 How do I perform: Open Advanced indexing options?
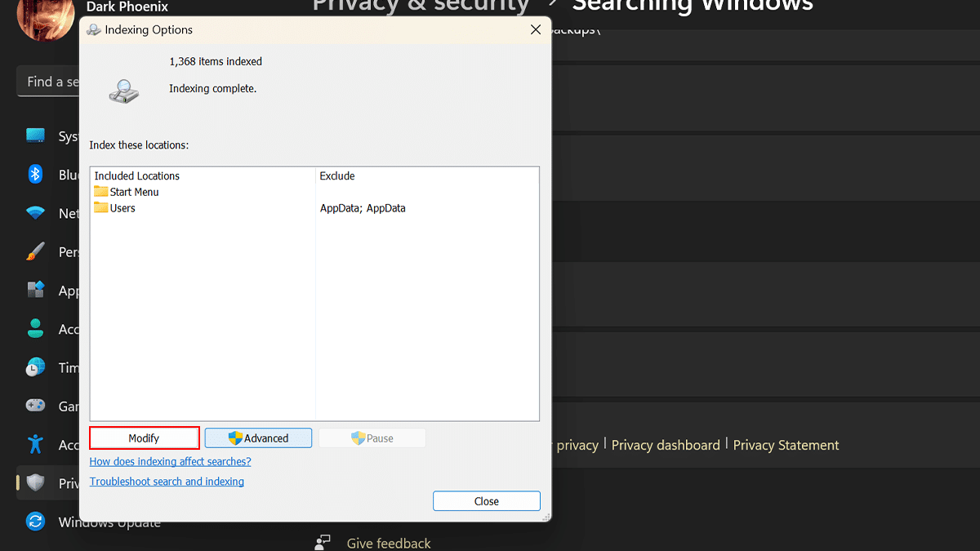coord(258,438)
